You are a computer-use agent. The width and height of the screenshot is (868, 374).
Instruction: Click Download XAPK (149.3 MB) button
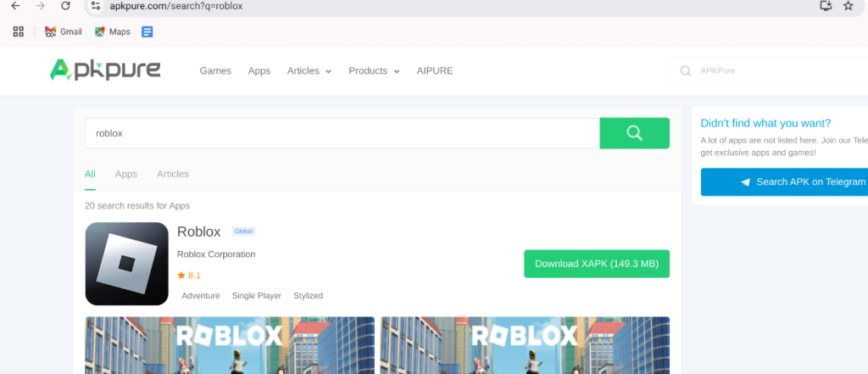tap(596, 264)
